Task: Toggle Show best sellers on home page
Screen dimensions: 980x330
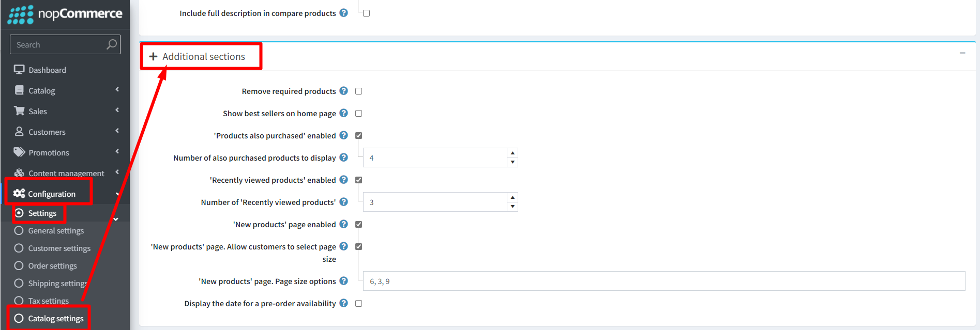Action: 358,114
